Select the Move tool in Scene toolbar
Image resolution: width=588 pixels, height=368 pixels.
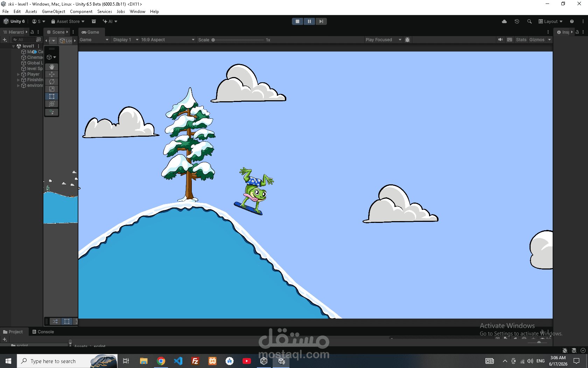52,74
